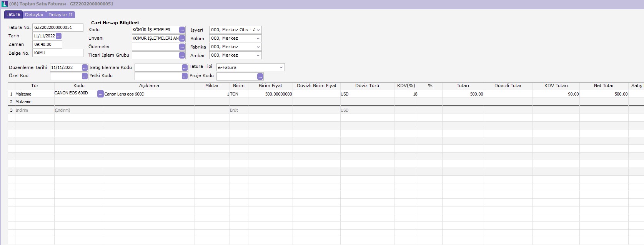Click the KDV(%) column header
Screen dimensions: 644x245
406,86
